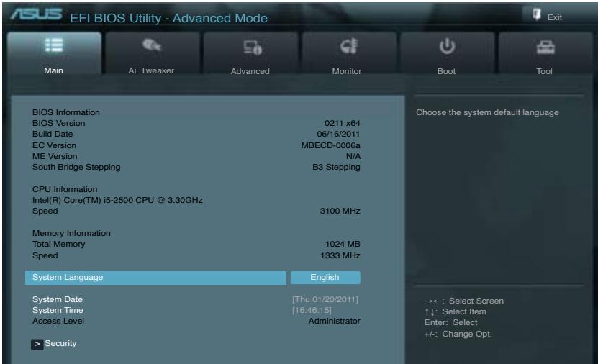Click the Main tab list icon
The image size is (598, 364).
click(54, 45)
